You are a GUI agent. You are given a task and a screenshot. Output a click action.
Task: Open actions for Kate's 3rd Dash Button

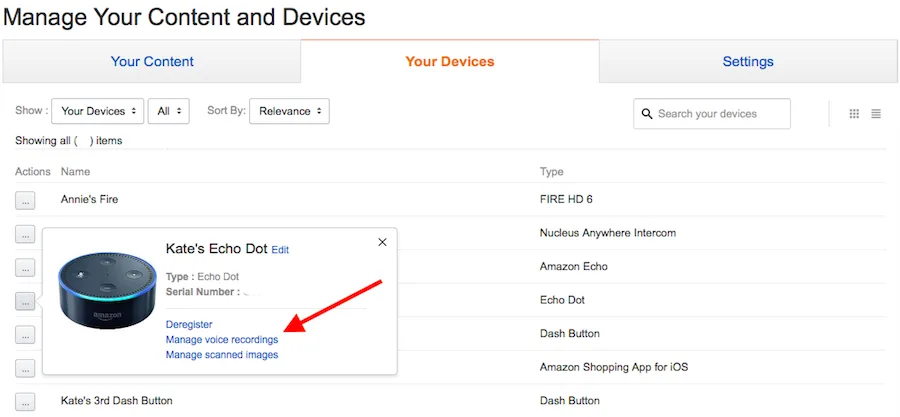click(x=25, y=402)
